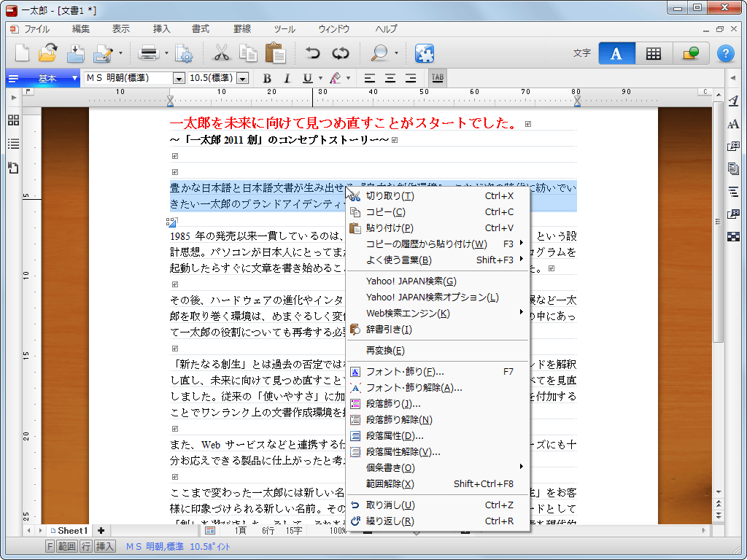Switch to shapes drawing mode icon
This screenshot has height=560, width=747.
[x=691, y=53]
